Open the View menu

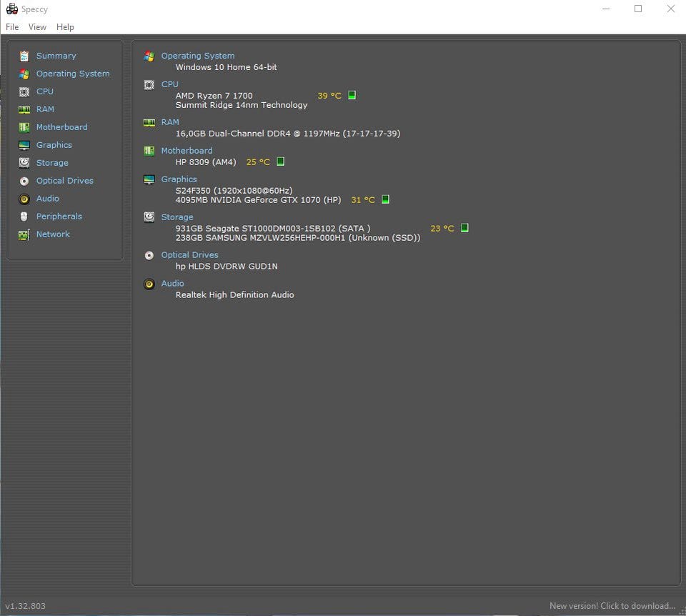(37, 27)
